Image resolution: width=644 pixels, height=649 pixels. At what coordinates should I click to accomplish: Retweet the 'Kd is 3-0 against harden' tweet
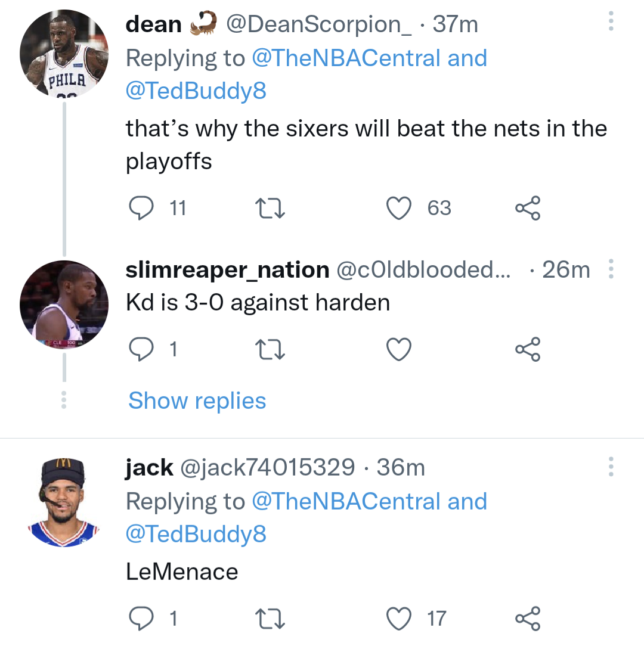pyautogui.click(x=270, y=349)
